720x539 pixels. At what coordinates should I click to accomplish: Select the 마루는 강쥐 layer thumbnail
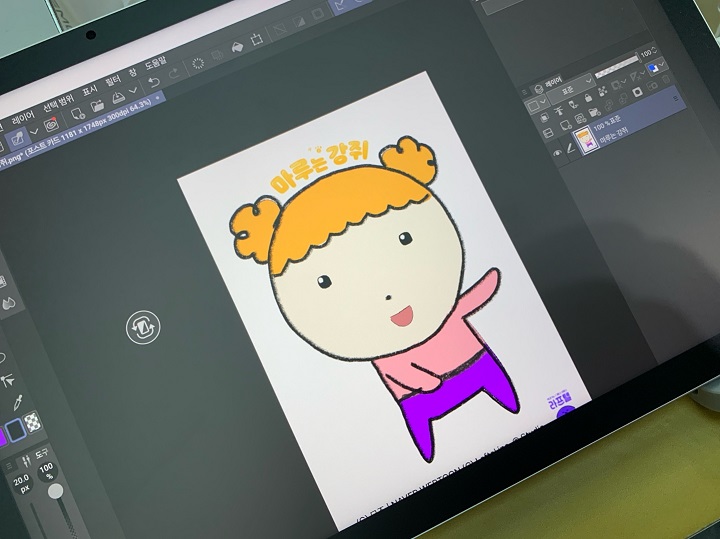click(587, 140)
